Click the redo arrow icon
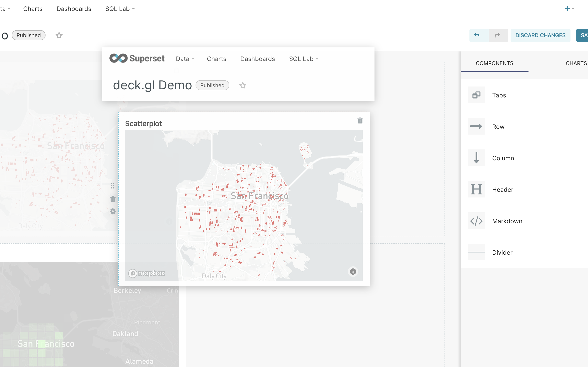588x367 pixels. click(x=498, y=35)
